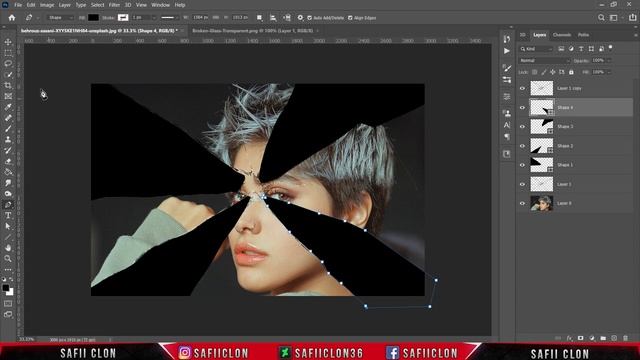Open the Actions play panel icon
The image size is (640, 360).
pos(507,51)
